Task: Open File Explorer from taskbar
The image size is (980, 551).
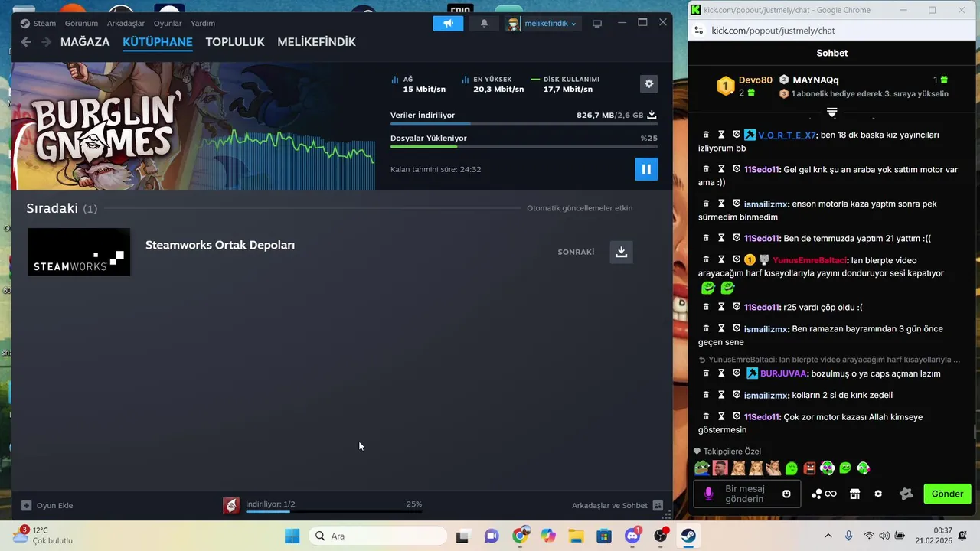Action: 576,536
